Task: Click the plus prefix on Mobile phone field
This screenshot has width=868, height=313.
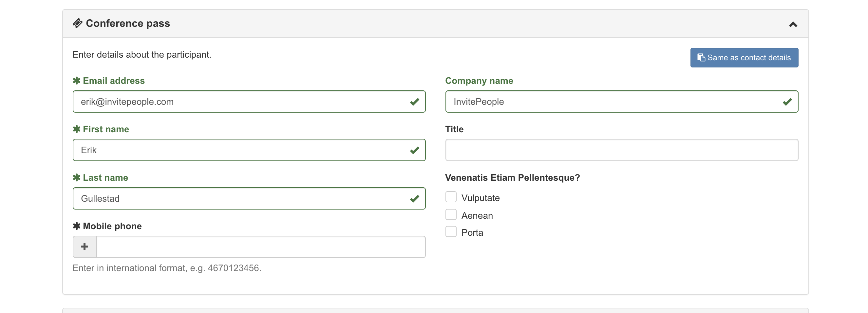Action: pos(85,247)
